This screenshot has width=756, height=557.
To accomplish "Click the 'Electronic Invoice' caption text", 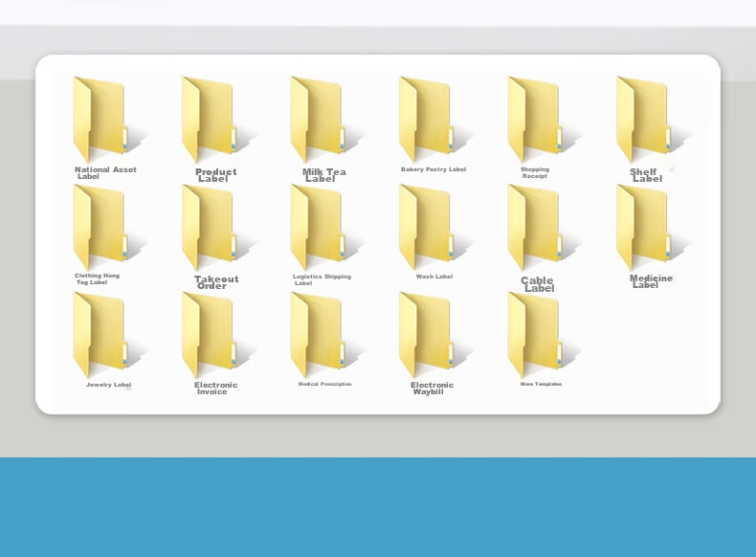I will [215, 389].
